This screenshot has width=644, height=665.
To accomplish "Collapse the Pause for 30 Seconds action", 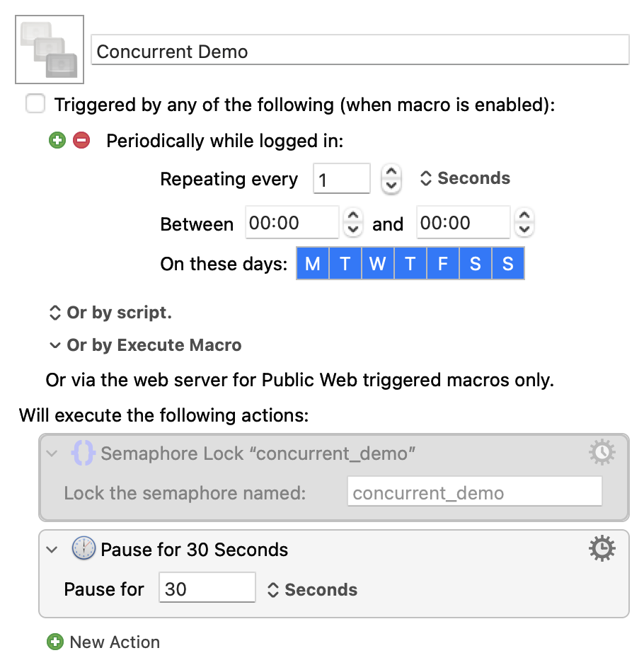I will click(x=52, y=550).
